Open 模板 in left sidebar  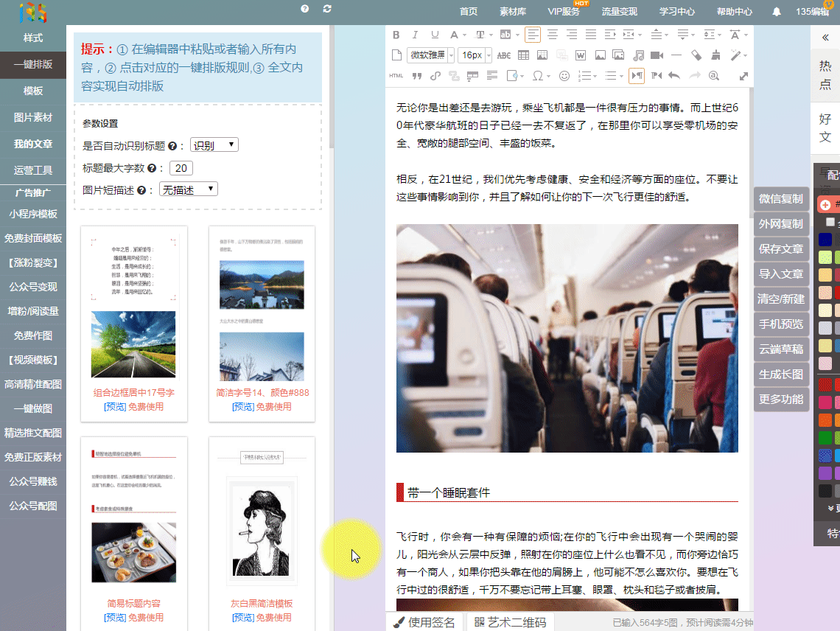(x=33, y=91)
